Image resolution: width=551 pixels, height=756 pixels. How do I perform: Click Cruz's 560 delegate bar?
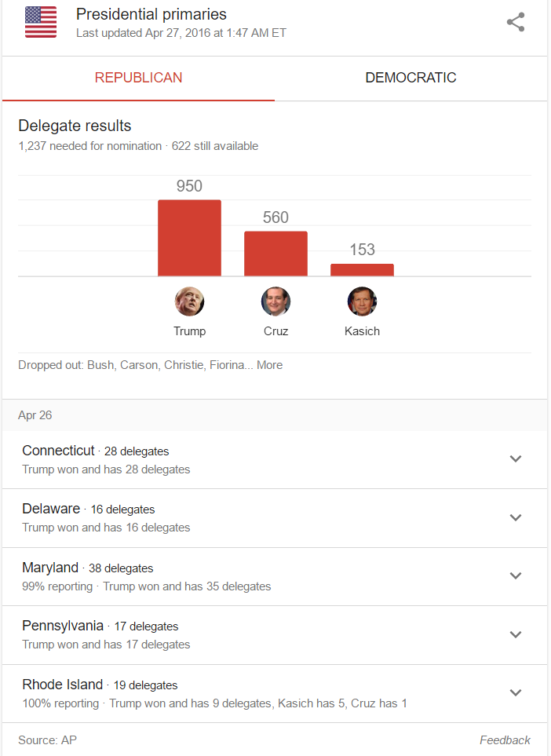coord(275,254)
